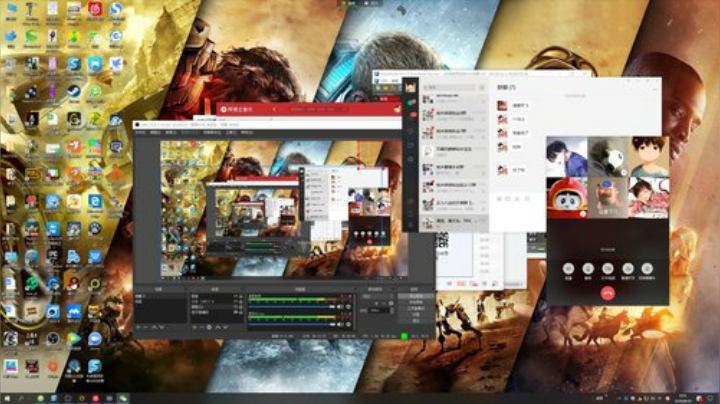Open the NetEase Cloud Music desktop icon

[x=95, y=10]
